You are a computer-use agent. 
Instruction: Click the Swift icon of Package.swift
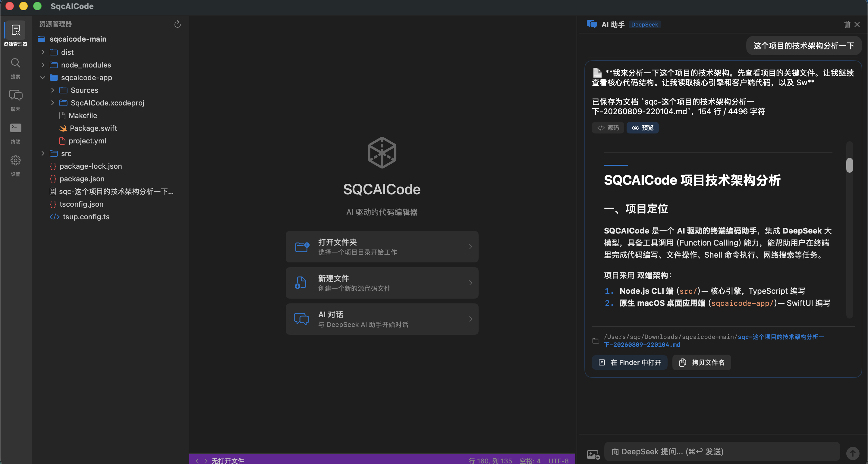pos(63,128)
